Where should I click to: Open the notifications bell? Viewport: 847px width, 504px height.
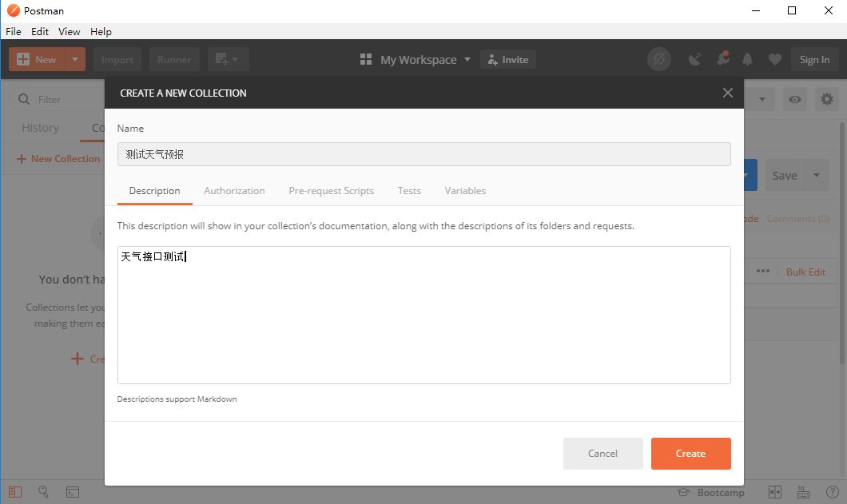[x=748, y=59]
